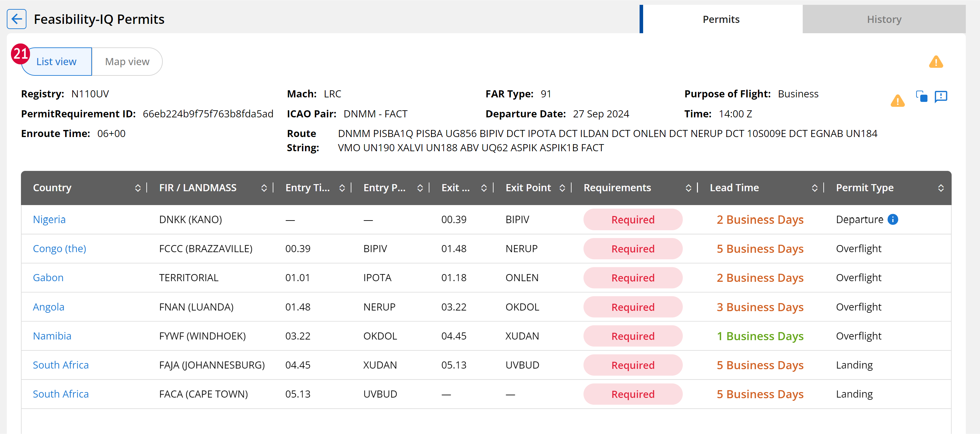Click the 14:00 Z time value
The image size is (980, 434).
point(735,114)
